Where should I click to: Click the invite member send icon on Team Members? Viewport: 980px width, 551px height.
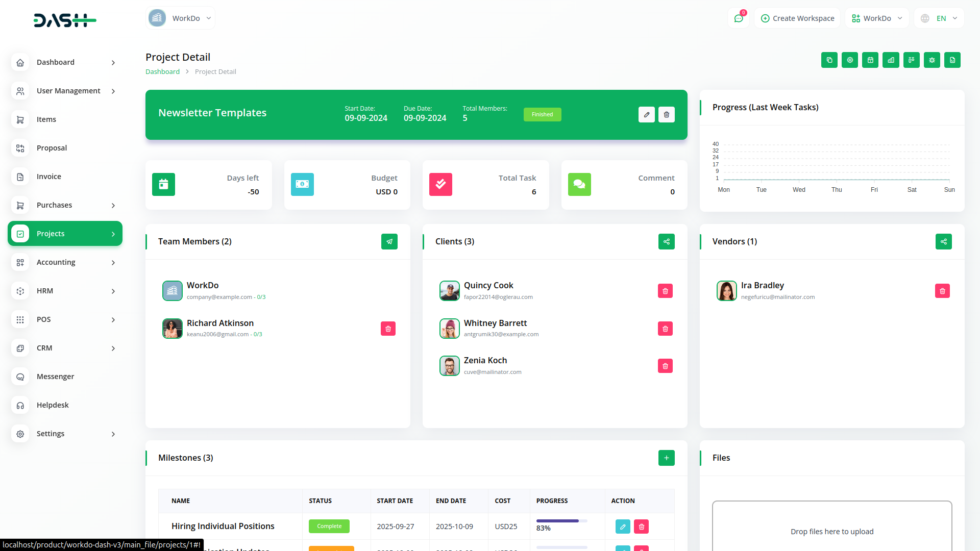(x=389, y=241)
